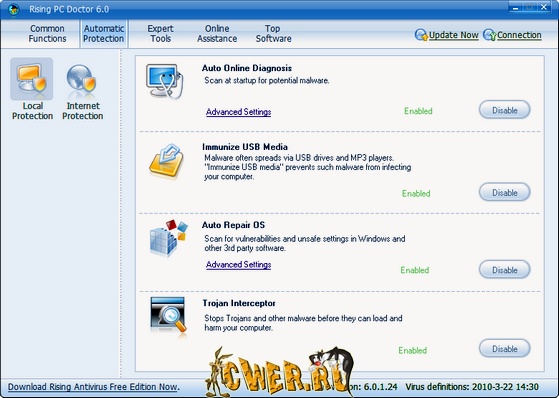Screen dimensions: 559x398
Task: Open Advanced Settings for Auto Repair OS
Action: click(239, 265)
